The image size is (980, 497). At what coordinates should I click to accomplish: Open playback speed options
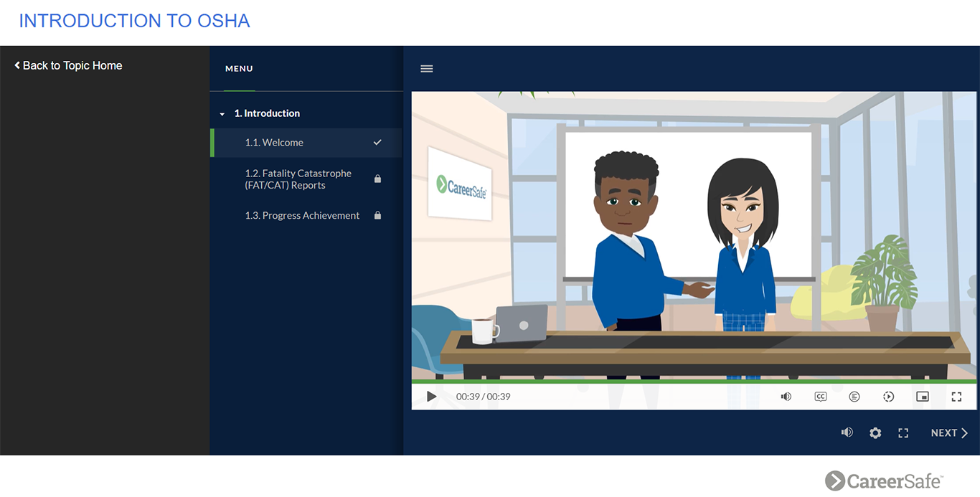point(888,397)
